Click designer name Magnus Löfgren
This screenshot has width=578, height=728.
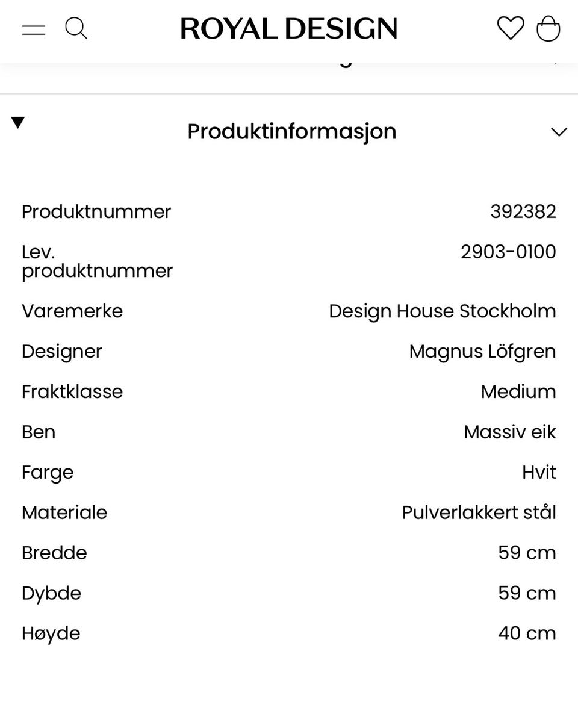[x=482, y=352]
